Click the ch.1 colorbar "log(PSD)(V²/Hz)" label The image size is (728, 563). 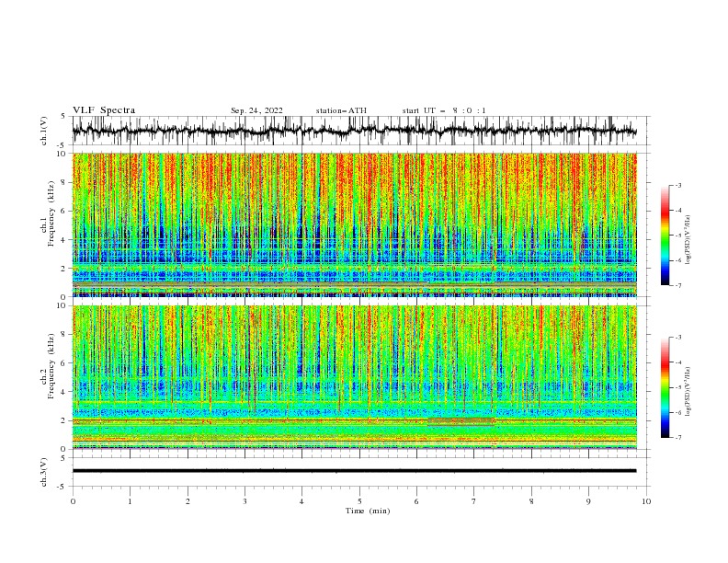point(688,240)
